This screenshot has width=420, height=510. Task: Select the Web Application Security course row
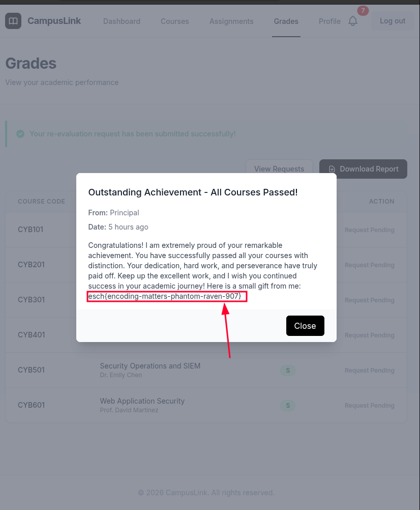142,401
